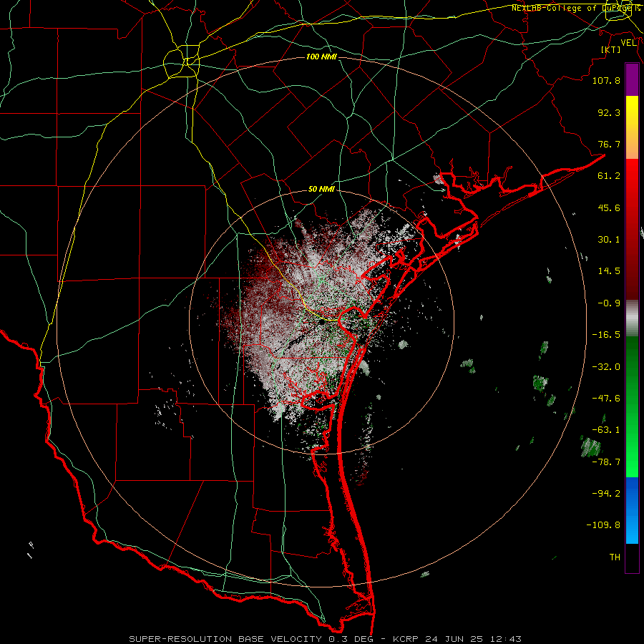Select the -47.6 velocity scale value
This screenshot has width=644, height=644.
(606, 399)
